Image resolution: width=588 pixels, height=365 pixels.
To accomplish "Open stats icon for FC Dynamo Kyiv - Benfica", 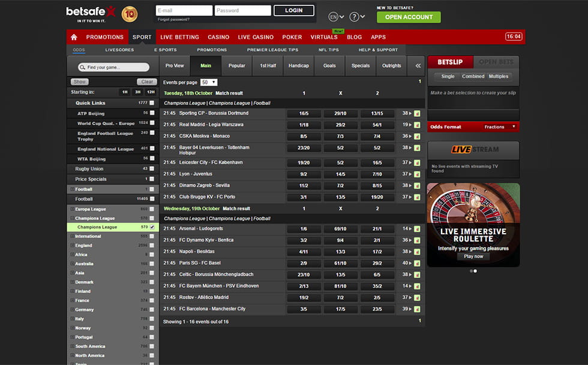I will [417, 240].
